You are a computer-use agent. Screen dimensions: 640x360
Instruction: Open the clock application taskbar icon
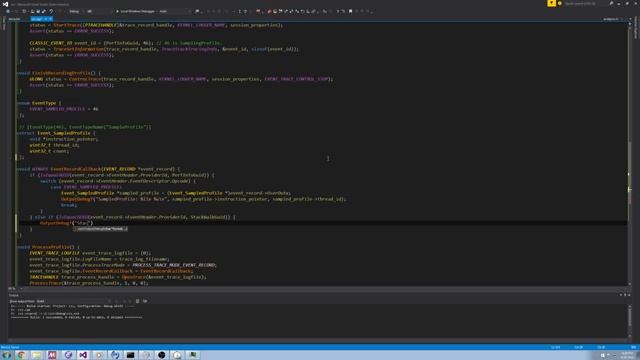coord(177,355)
